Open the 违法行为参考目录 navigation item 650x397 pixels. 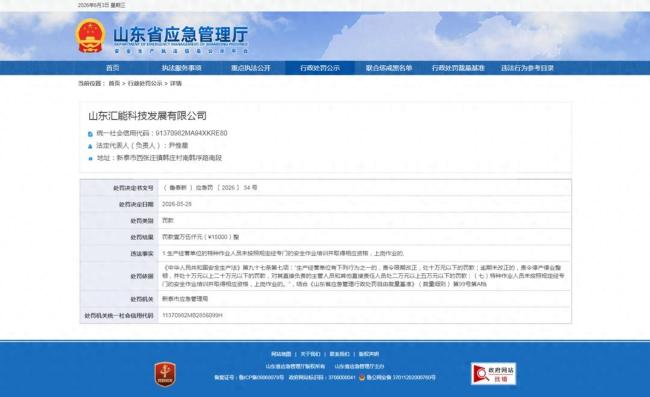pyautogui.click(x=527, y=68)
